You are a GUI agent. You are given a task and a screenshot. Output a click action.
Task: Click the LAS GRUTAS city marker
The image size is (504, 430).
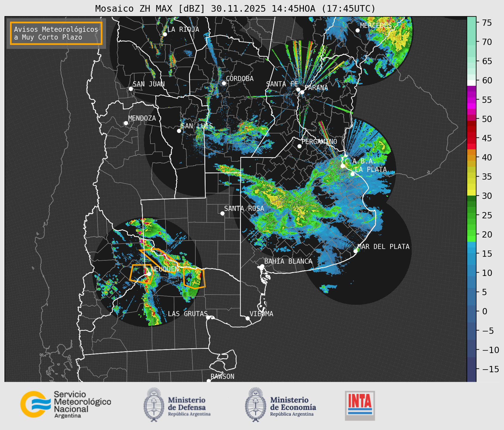pos(208,318)
